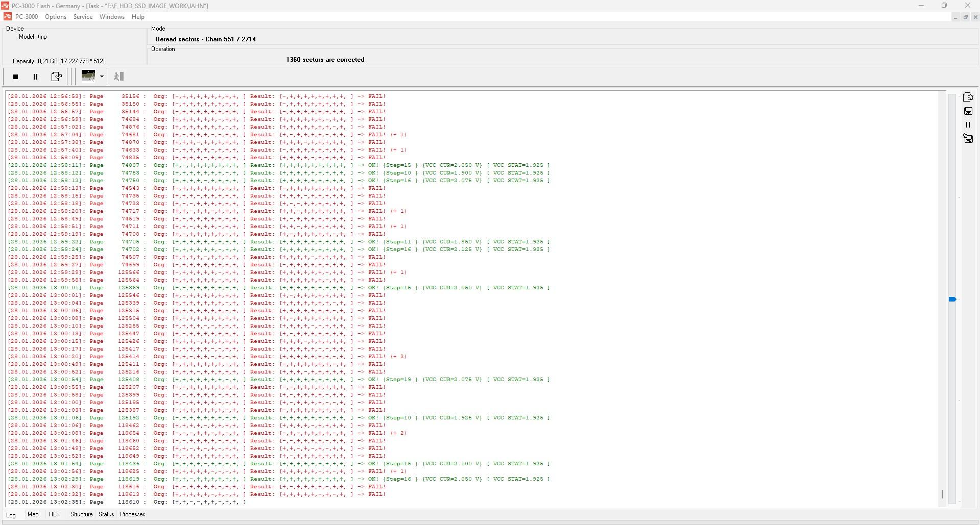Click the memory chip map icon
The width and height of the screenshot is (980, 525).
coord(88,76)
